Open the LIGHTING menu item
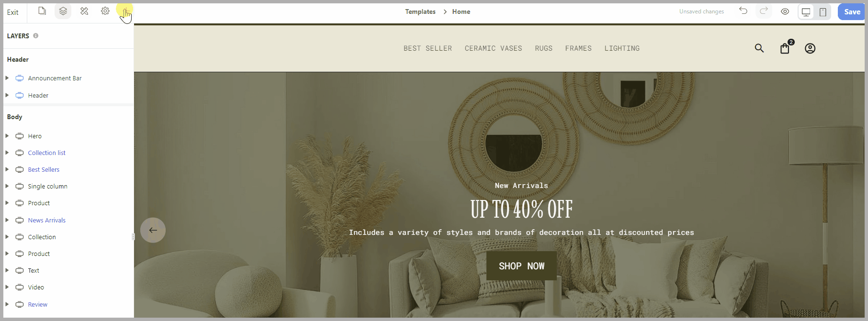868x321 pixels. point(622,48)
